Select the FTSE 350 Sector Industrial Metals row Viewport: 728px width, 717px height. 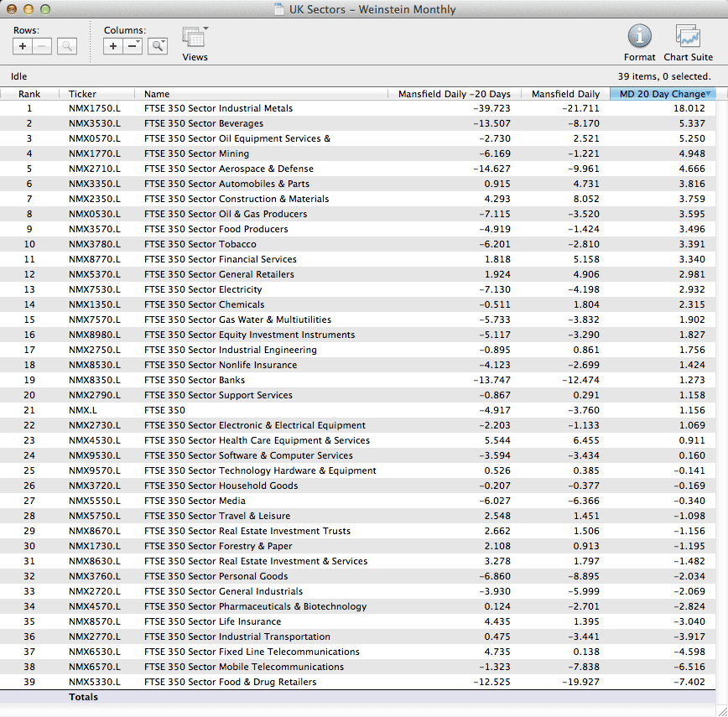pyautogui.click(x=218, y=108)
